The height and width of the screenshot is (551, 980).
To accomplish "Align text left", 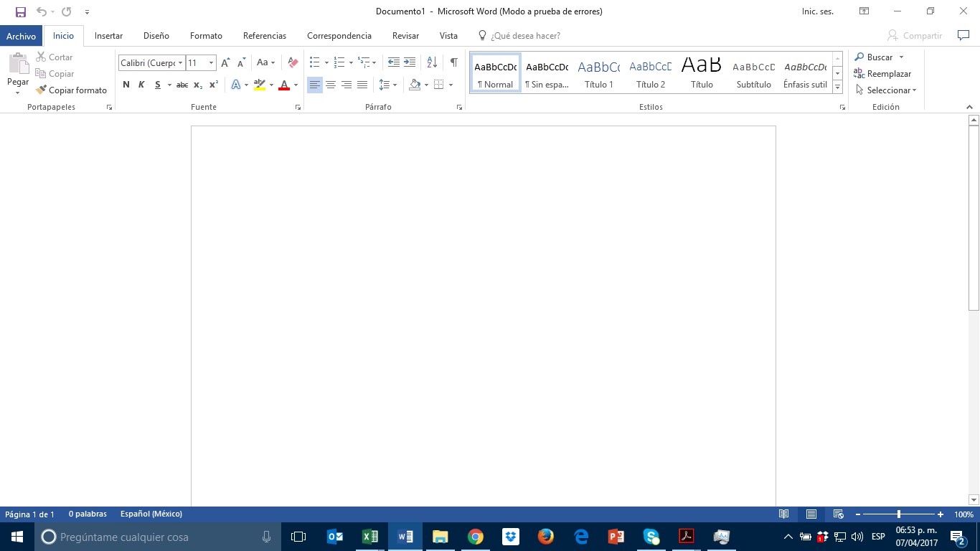I will (314, 85).
